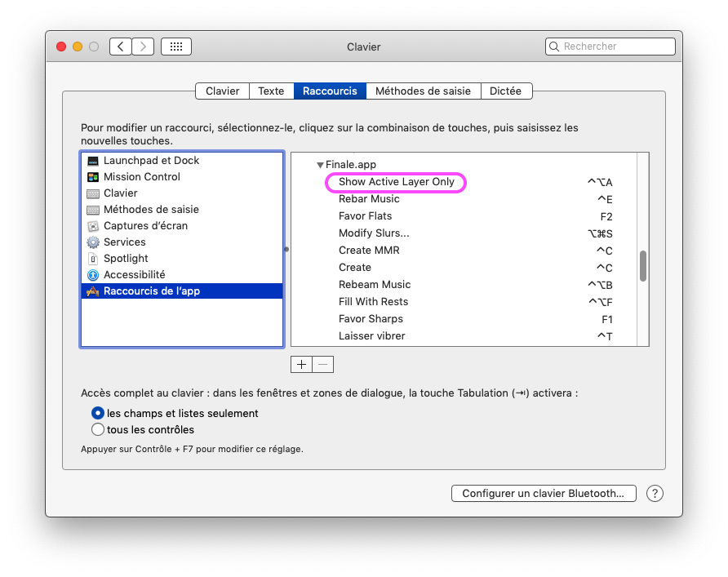Screen dimensions: 728x577
Task: Click the Spotlight icon in sidebar
Action: (x=93, y=259)
